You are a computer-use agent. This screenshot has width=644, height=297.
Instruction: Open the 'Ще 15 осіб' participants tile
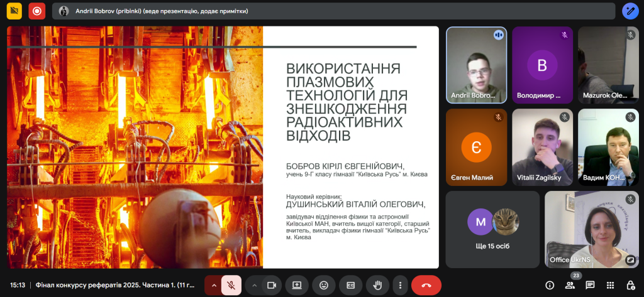click(492, 229)
